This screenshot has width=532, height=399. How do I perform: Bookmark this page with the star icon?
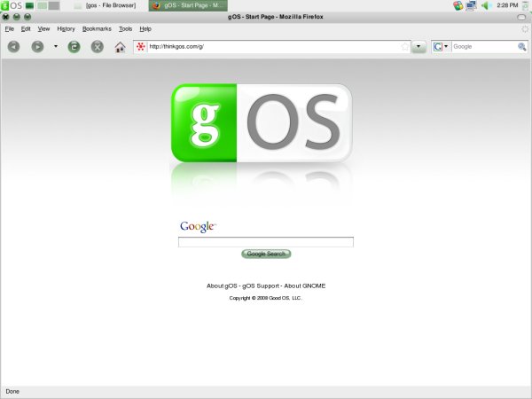coord(405,46)
